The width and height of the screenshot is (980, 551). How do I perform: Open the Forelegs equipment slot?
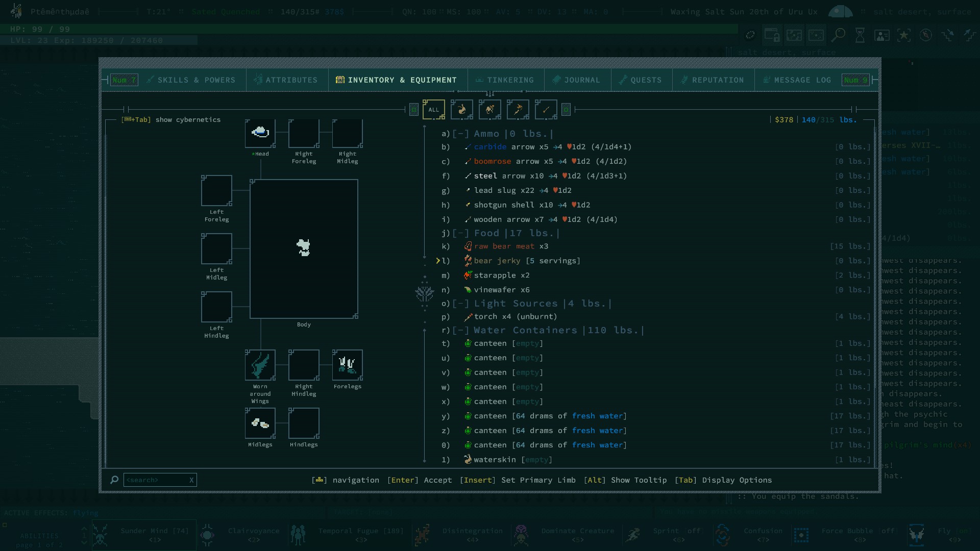click(x=348, y=365)
